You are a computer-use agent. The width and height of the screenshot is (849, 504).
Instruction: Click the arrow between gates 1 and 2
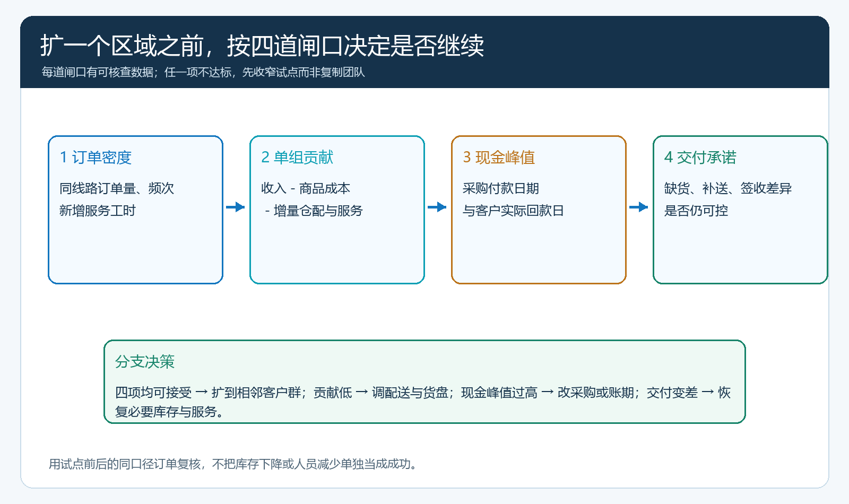click(236, 207)
